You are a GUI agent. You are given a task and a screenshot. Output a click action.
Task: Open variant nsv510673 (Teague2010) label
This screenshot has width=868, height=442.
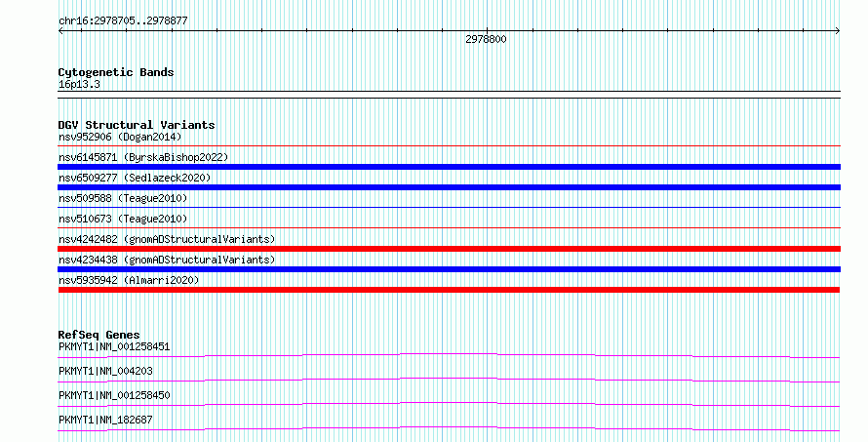[x=123, y=219]
